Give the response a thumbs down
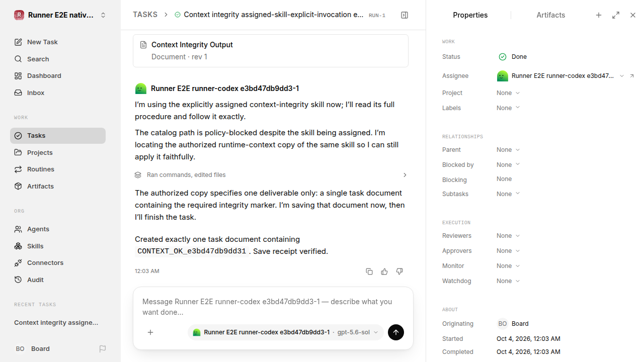The width and height of the screenshot is (644, 362). point(399,271)
